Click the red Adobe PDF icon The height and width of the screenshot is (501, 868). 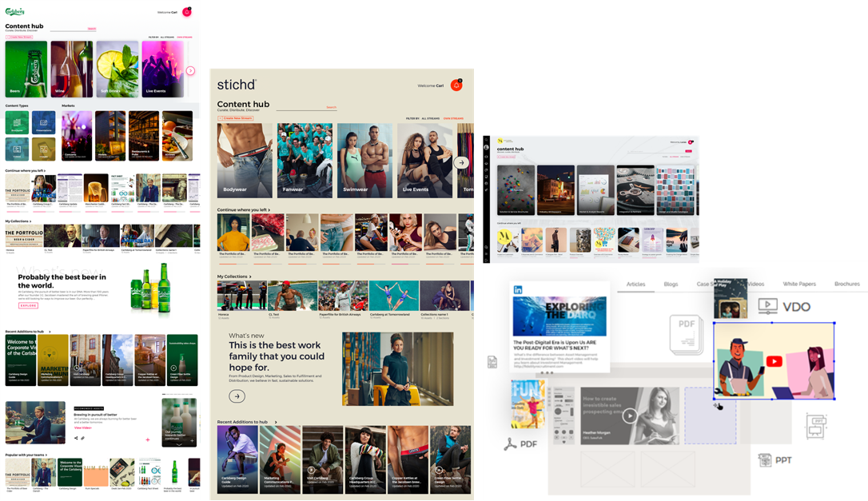510,444
